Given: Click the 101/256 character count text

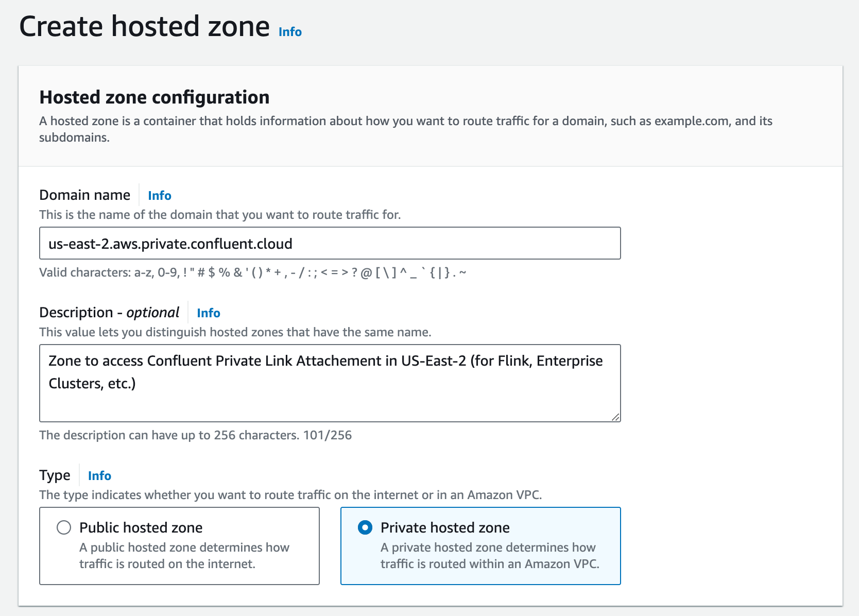Looking at the screenshot, I should (327, 435).
